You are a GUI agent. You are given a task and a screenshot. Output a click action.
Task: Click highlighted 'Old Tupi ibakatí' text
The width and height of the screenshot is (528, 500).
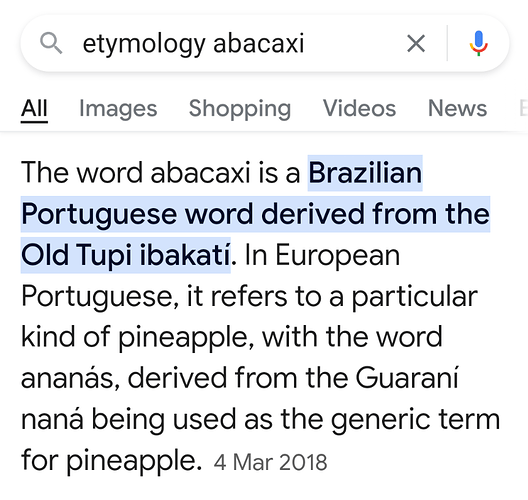[126, 255]
